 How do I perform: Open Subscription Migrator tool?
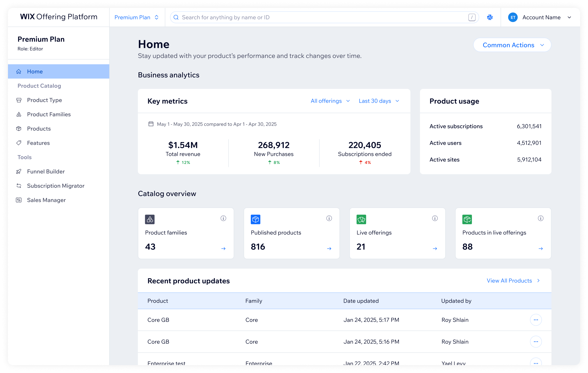point(59,186)
